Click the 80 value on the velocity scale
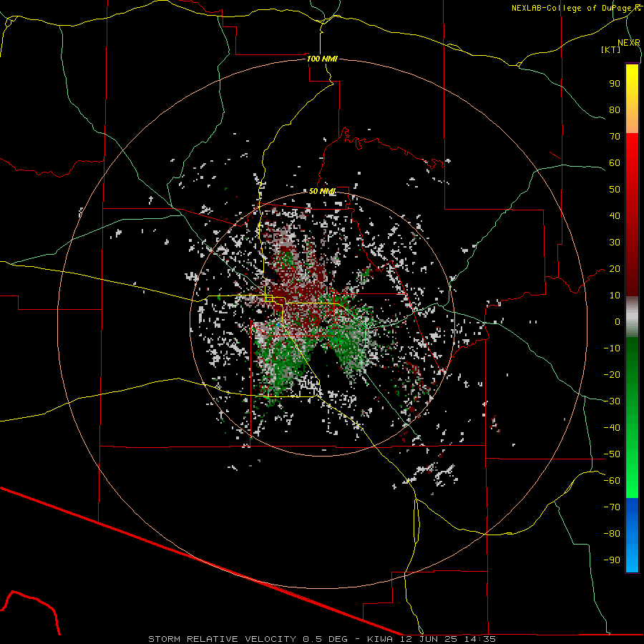 click(615, 110)
